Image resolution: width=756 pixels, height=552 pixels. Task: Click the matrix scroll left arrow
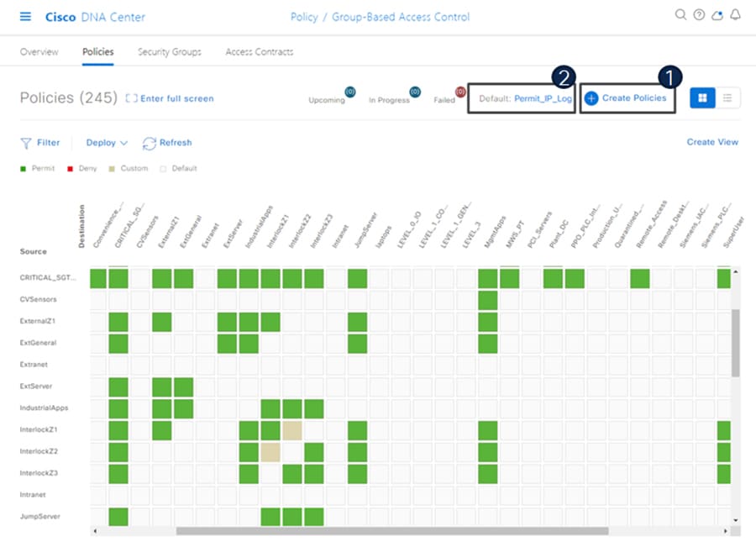pyautogui.click(x=95, y=531)
